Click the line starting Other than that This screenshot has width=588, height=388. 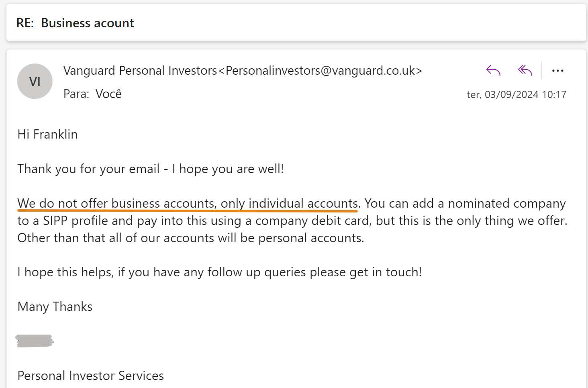(x=191, y=238)
